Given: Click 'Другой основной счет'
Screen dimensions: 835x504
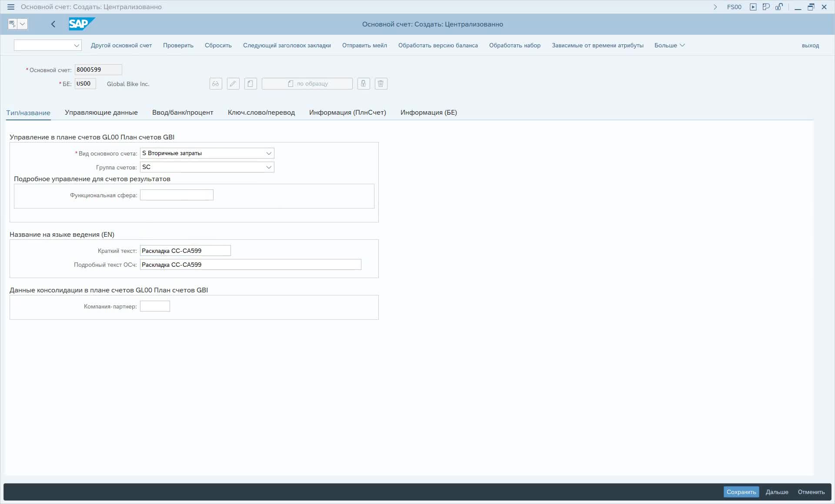Looking at the screenshot, I should pos(121,45).
